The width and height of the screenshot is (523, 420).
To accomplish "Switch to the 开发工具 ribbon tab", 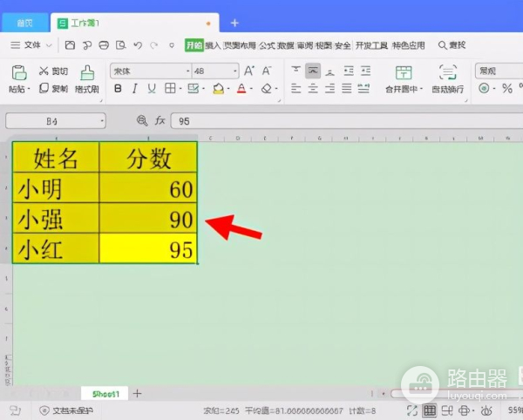I will [x=371, y=45].
